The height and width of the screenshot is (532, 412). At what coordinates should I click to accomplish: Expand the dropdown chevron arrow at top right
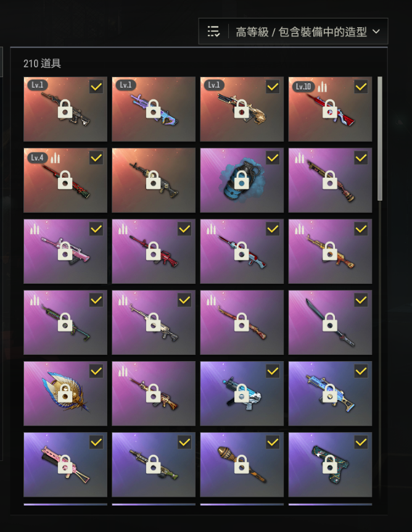(376, 31)
